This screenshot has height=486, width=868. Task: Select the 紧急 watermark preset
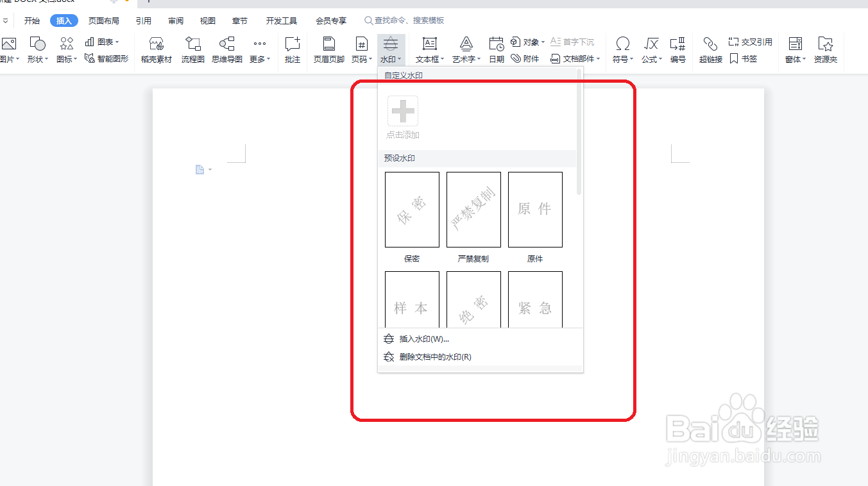coord(535,299)
